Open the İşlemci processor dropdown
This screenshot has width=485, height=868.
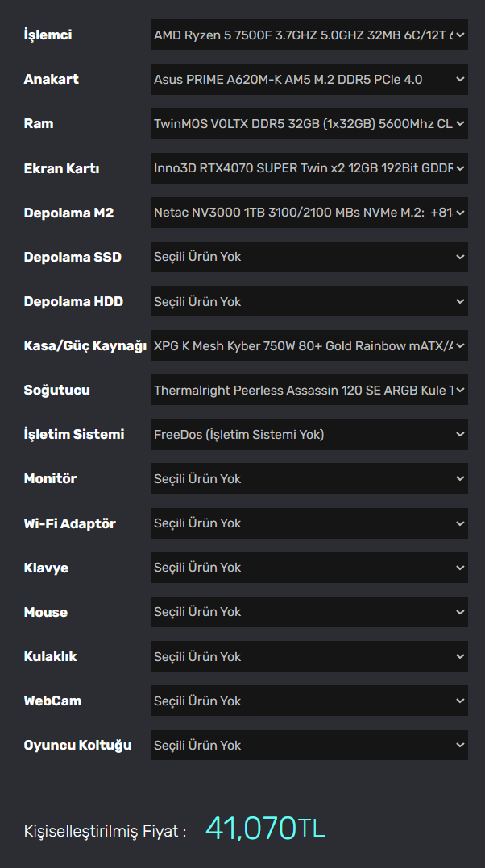coord(309,35)
